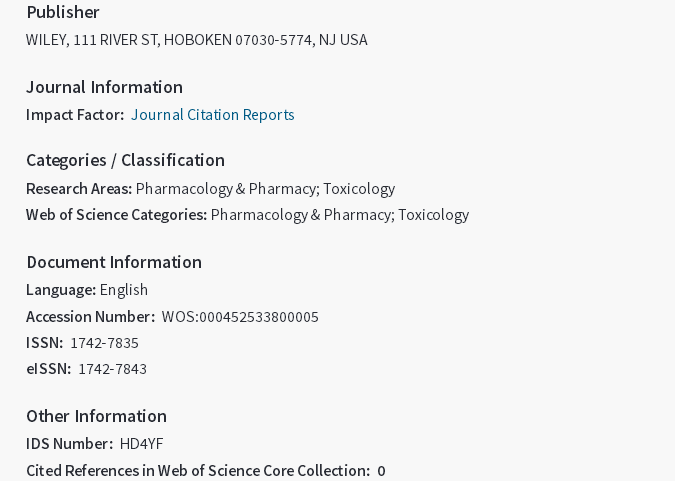Click the Language value English
Viewport: 675px width, 481px height.
[x=124, y=290]
